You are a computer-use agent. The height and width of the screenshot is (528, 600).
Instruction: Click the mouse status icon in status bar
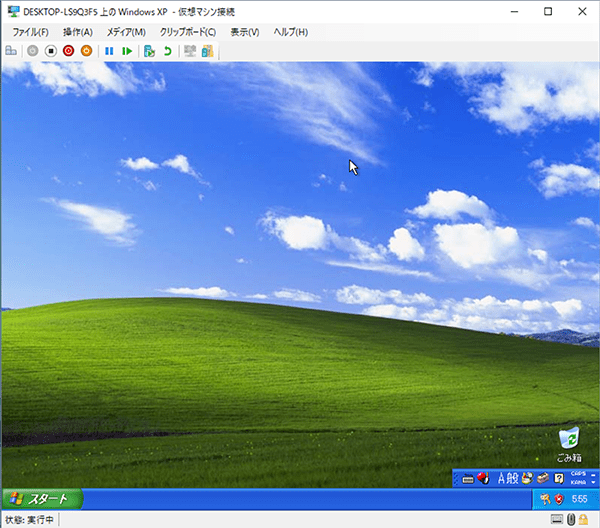[x=571, y=519]
